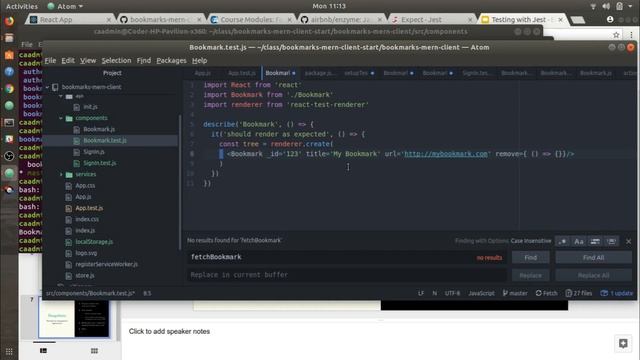Open the JavaScript grammar selector
Viewport: 640px width, 360px height.
481,293
